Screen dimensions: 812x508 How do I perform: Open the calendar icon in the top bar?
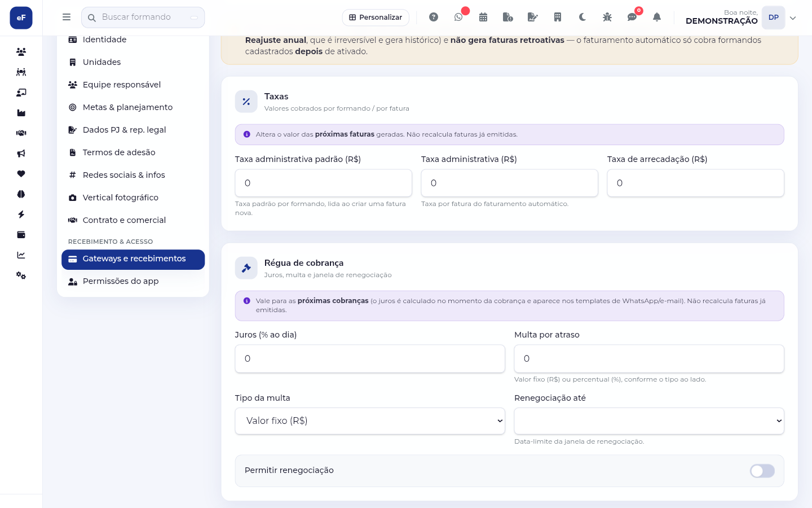483,17
